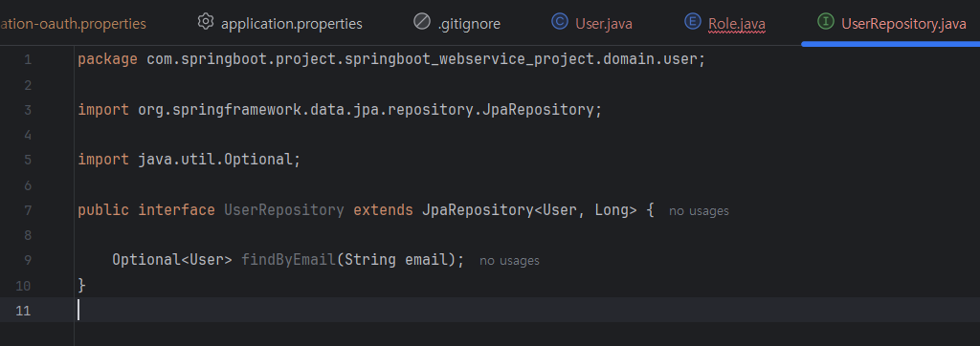
Task: Click the "no usages" hint beside findByEmail
Action: [x=509, y=260]
